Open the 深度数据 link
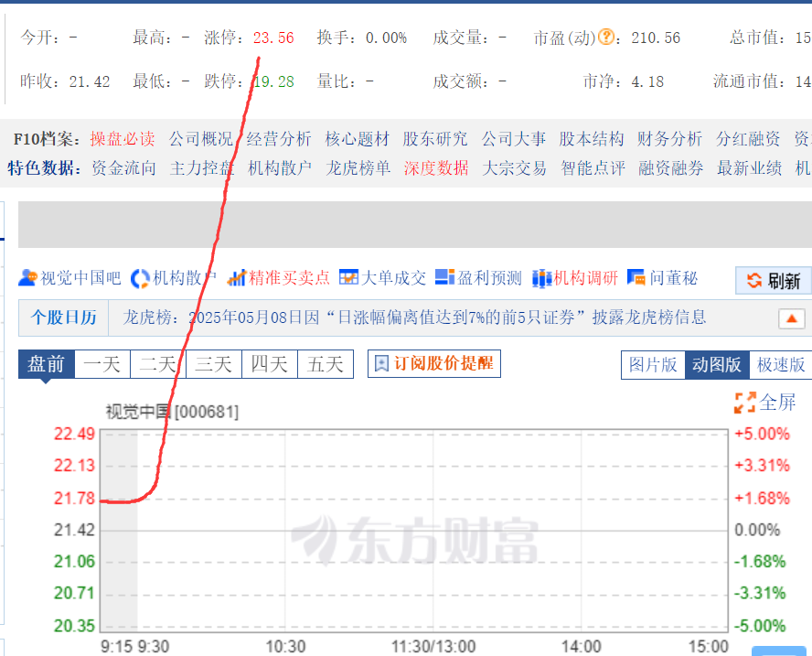This screenshot has height=656, width=812. pos(436,167)
